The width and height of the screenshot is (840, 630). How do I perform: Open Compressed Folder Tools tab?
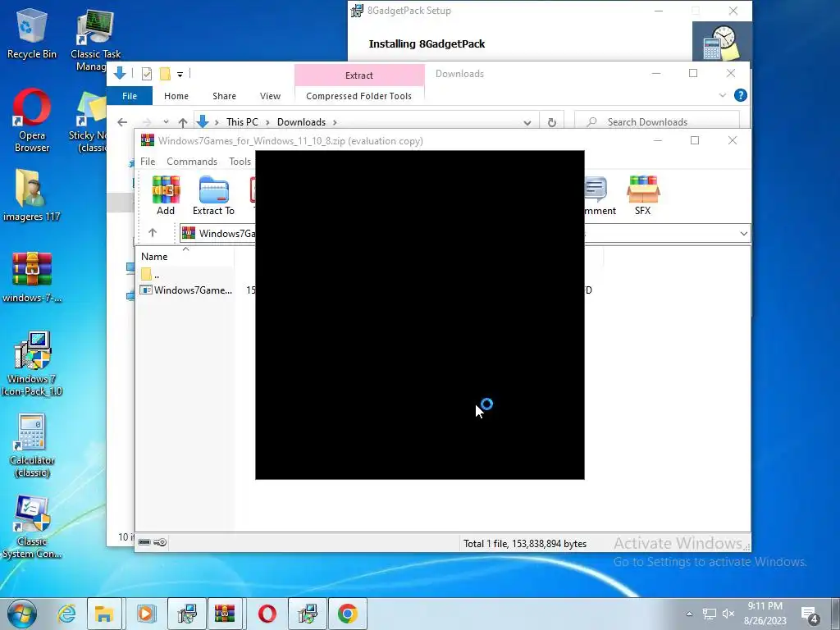[359, 96]
